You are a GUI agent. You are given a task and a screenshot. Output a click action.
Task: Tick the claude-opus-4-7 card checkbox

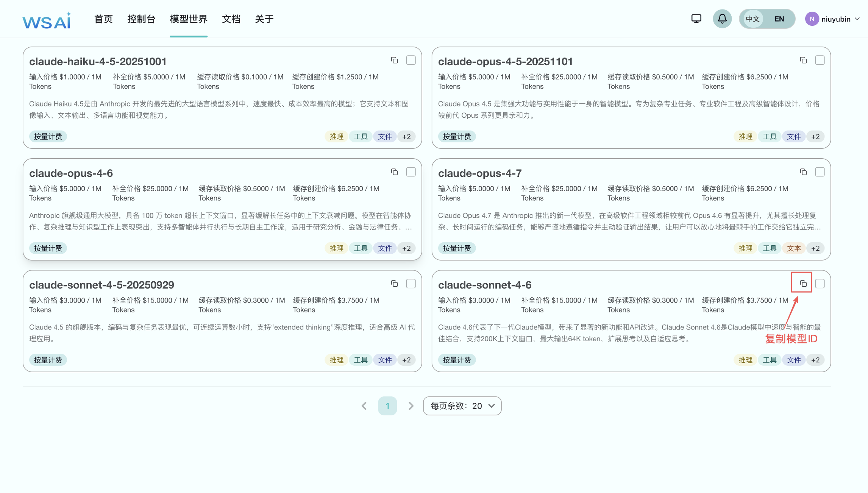click(x=820, y=172)
